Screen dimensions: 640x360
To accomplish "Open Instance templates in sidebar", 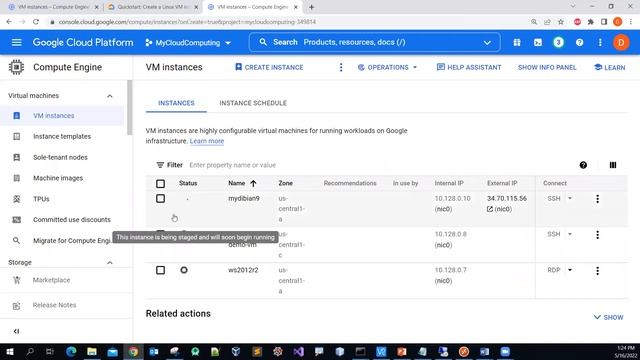I will 62,137.
